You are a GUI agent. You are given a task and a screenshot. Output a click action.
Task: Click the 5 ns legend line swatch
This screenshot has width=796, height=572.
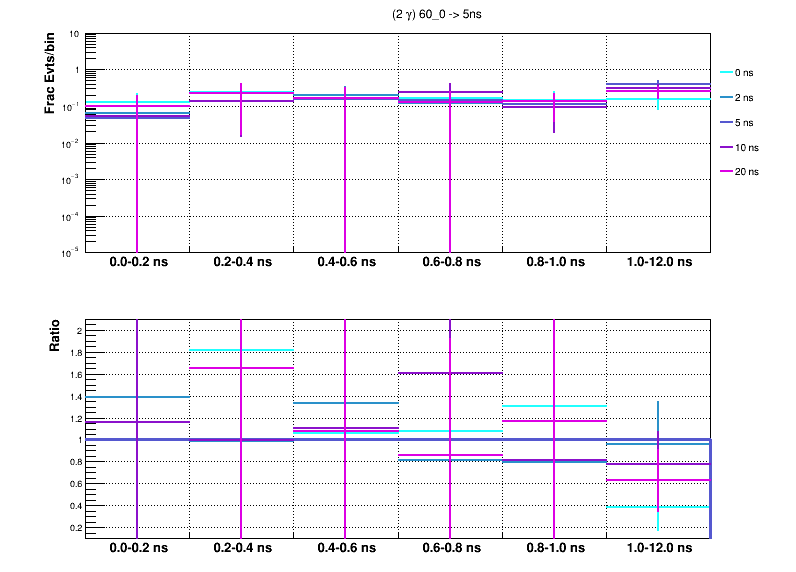pyautogui.click(x=726, y=122)
